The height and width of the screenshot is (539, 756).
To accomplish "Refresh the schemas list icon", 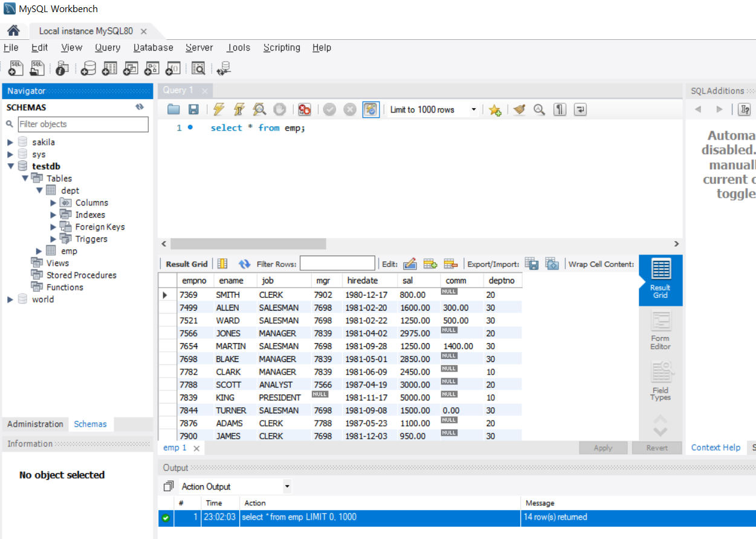I will click(x=140, y=107).
